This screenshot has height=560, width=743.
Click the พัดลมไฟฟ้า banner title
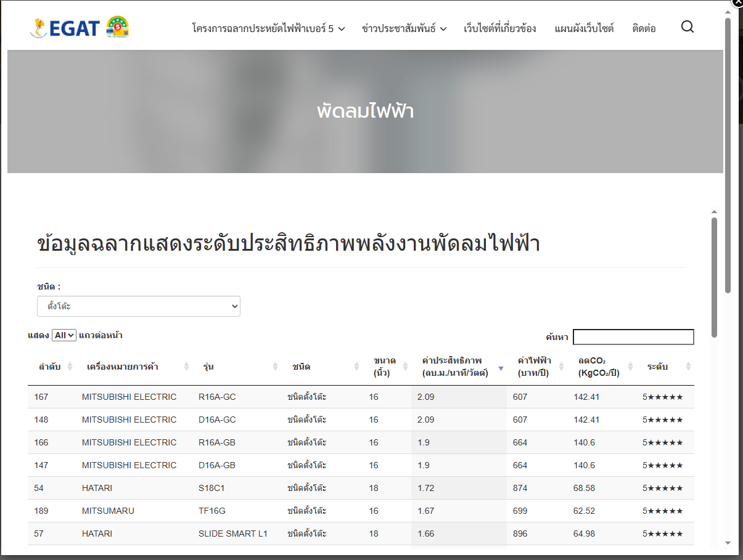click(365, 112)
